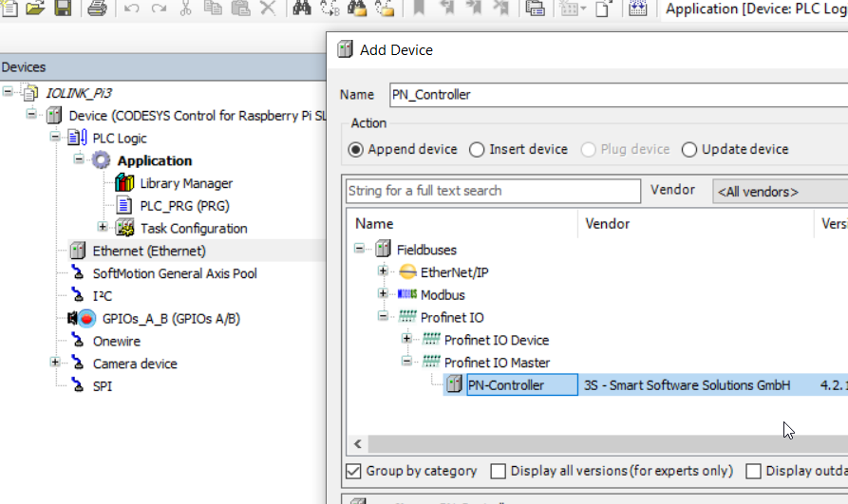Image resolution: width=848 pixels, height=504 pixels.
Task: Collapse the Fieldbuses category
Action: [359, 249]
